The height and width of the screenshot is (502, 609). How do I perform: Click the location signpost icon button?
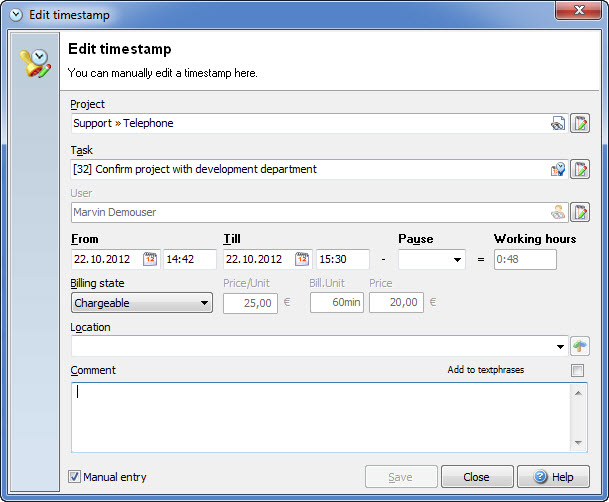pyautogui.click(x=580, y=346)
